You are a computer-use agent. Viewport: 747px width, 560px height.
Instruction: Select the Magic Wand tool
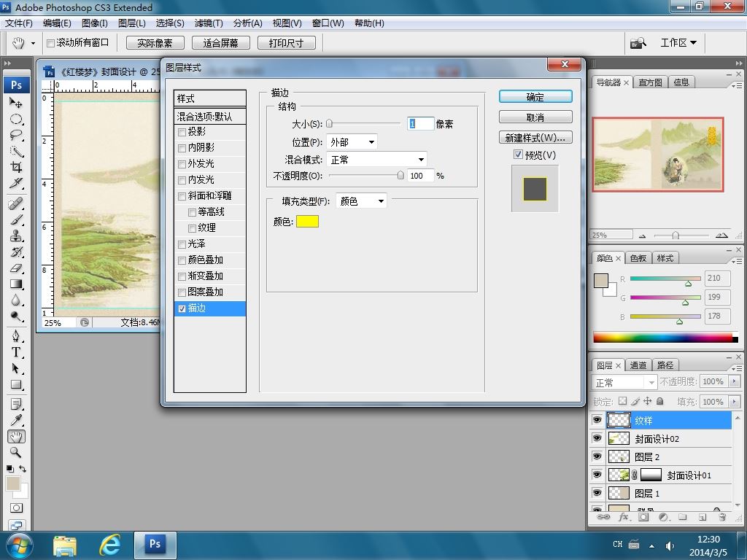16,152
